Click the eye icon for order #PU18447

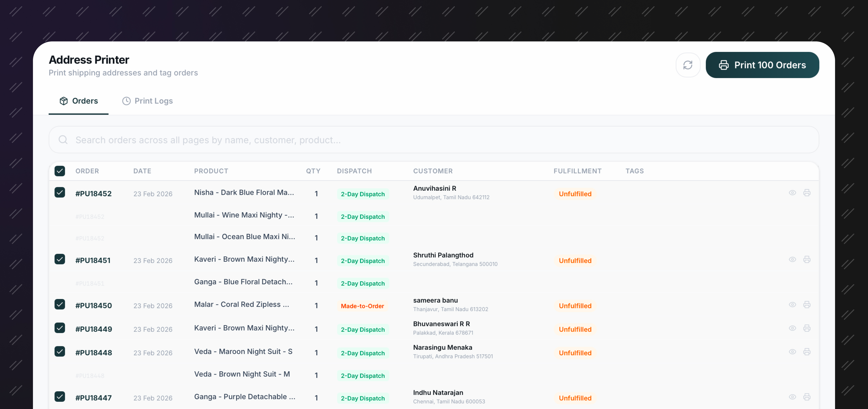792,397
